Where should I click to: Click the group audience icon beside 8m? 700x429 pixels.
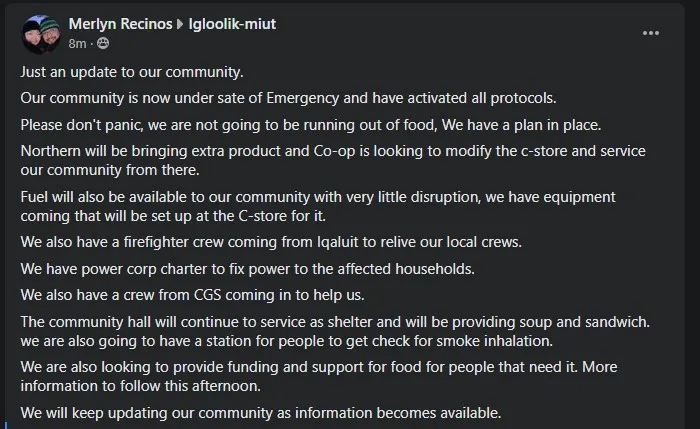coord(103,43)
